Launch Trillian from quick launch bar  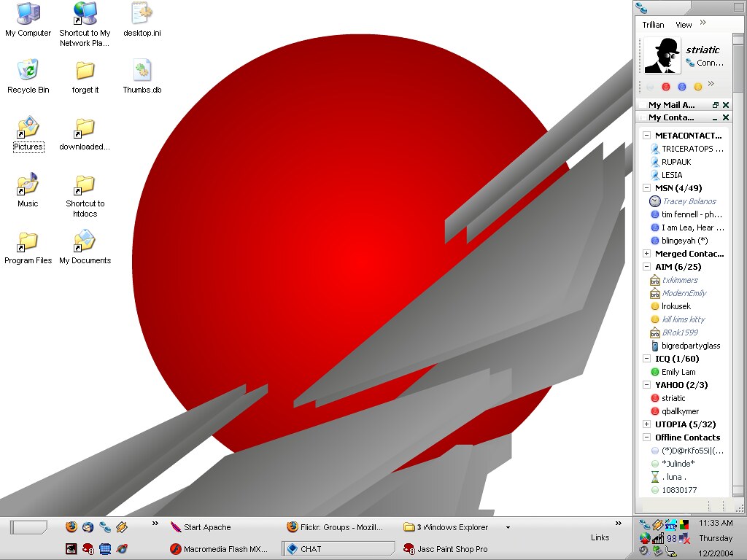pos(105,526)
